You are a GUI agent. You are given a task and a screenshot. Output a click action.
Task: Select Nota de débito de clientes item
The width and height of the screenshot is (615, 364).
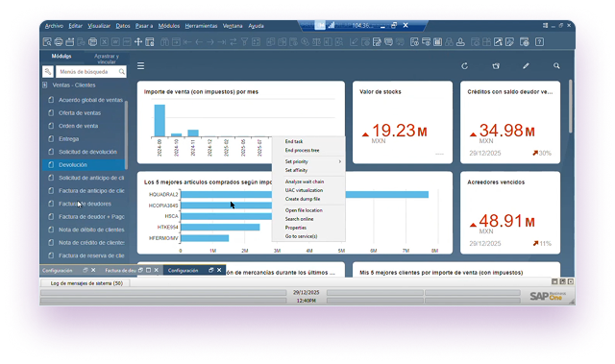91,230
